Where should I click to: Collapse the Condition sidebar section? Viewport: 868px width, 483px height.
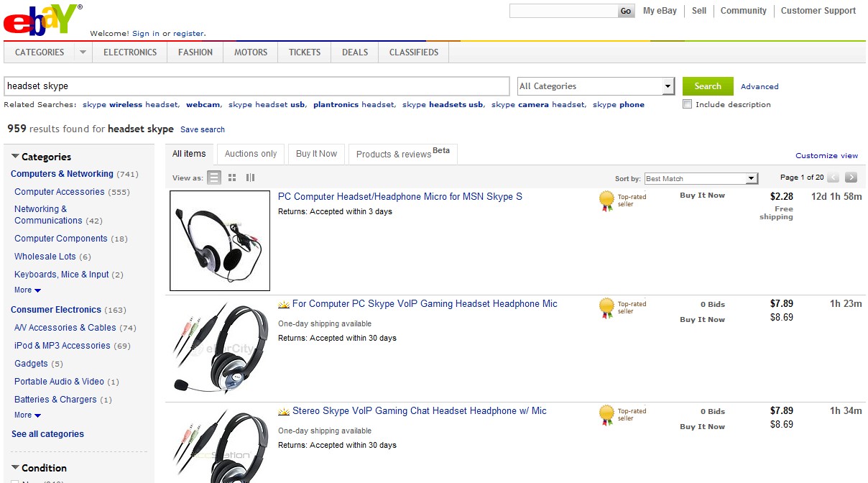(15, 468)
